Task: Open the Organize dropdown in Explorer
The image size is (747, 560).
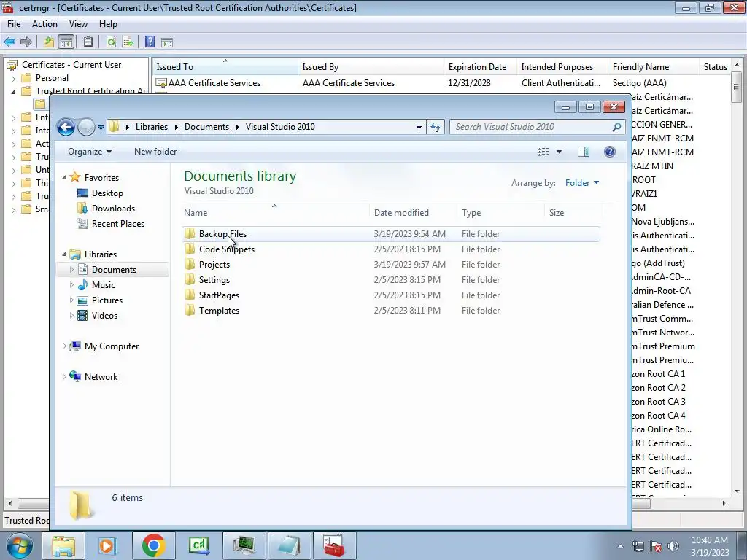Action: (90, 152)
